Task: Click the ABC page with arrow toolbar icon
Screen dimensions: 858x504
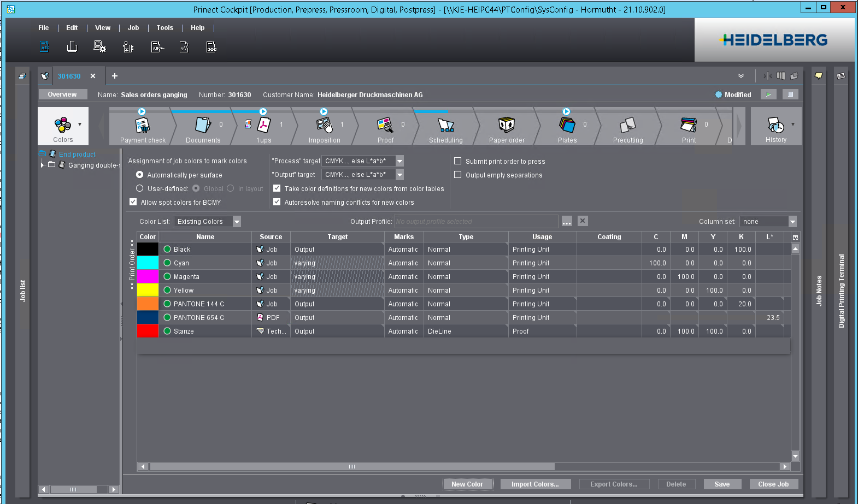Action: point(157,47)
